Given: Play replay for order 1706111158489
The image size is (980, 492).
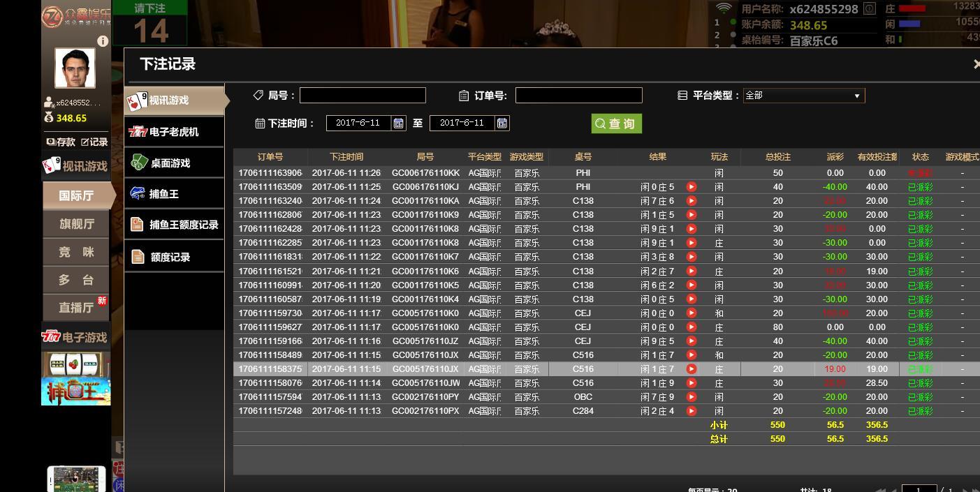Looking at the screenshot, I should [691, 355].
